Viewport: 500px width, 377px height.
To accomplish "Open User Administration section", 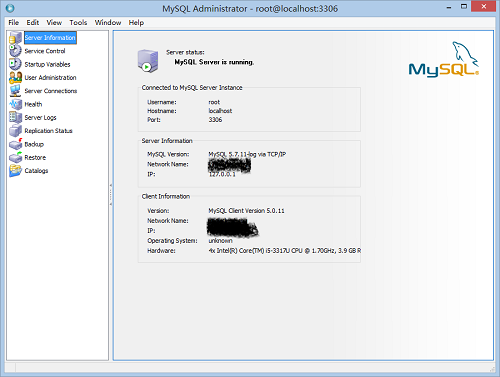I will (x=50, y=78).
